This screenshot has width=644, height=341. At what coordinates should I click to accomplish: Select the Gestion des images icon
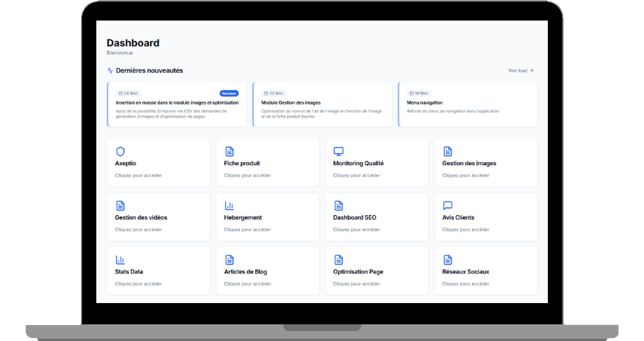point(447,152)
